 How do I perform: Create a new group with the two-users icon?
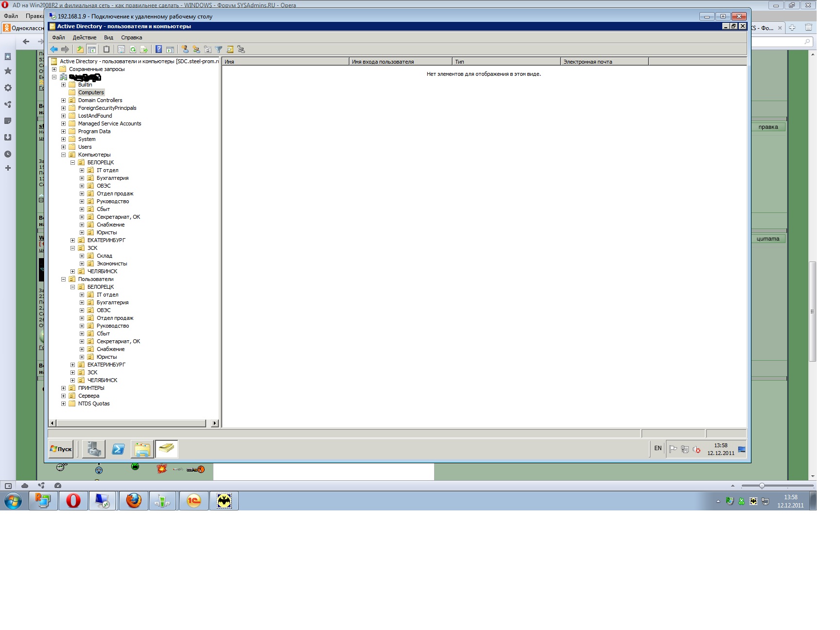coord(196,49)
